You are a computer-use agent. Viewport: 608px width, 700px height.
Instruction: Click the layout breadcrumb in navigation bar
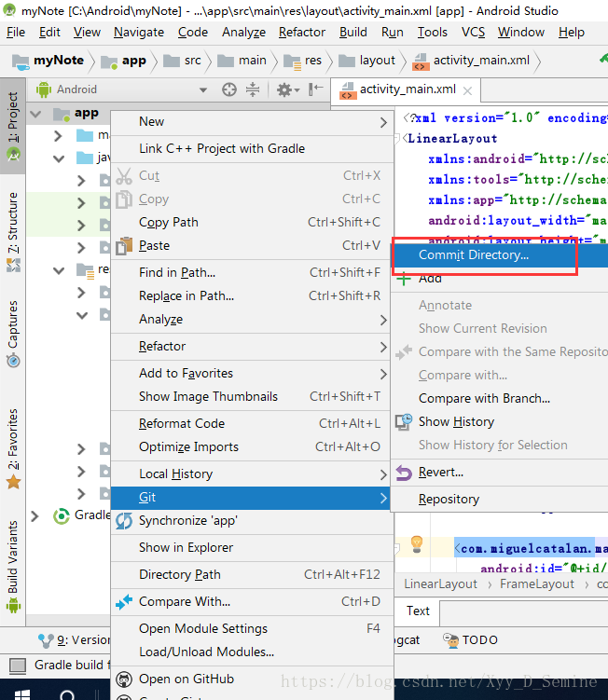pyautogui.click(x=366, y=61)
